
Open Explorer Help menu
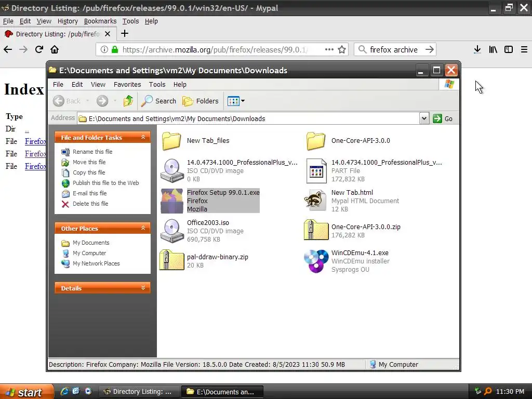tap(180, 84)
